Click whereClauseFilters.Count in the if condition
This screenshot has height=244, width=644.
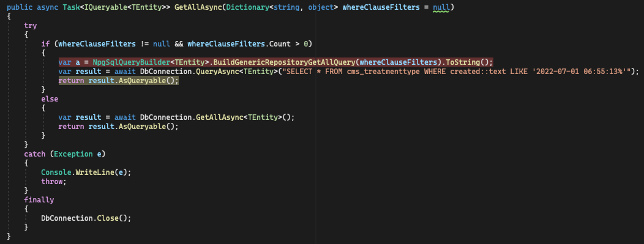point(238,43)
